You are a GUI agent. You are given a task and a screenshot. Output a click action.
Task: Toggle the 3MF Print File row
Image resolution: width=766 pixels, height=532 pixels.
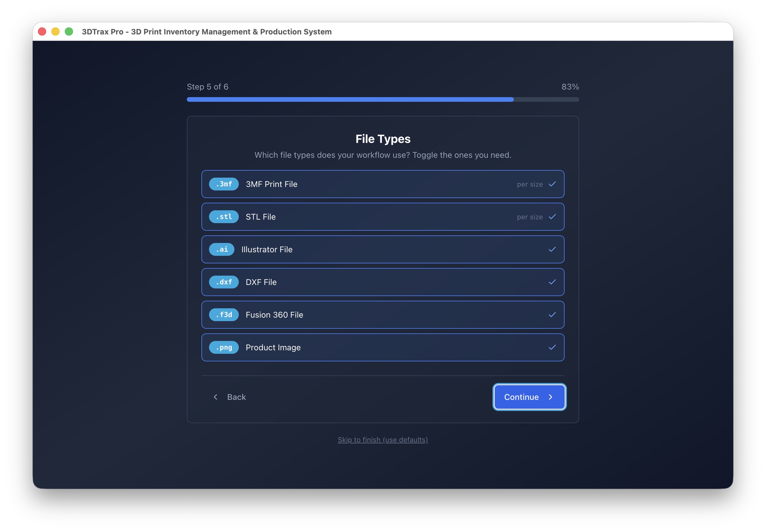tap(383, 184)
